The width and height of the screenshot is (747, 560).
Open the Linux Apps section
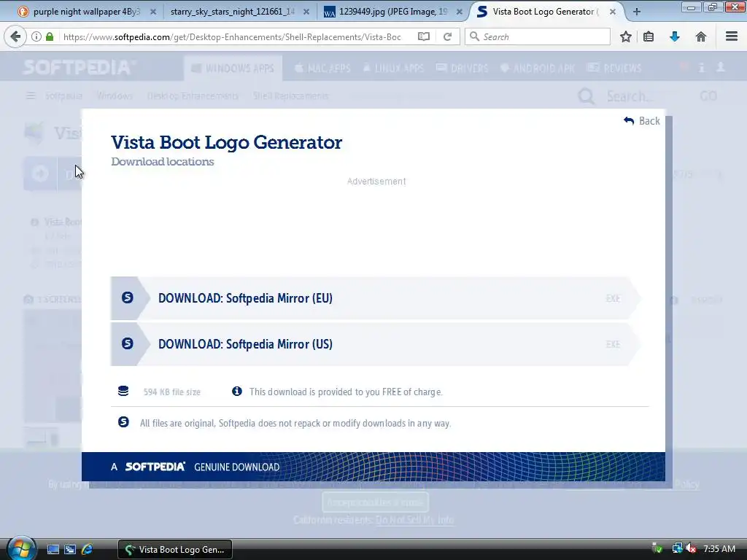click(393, 69)
